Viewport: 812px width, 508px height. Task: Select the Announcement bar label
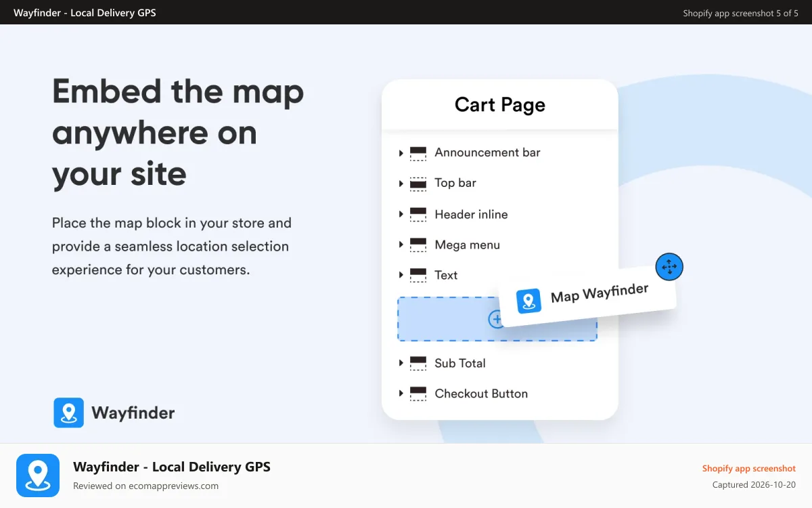point(487,152)
